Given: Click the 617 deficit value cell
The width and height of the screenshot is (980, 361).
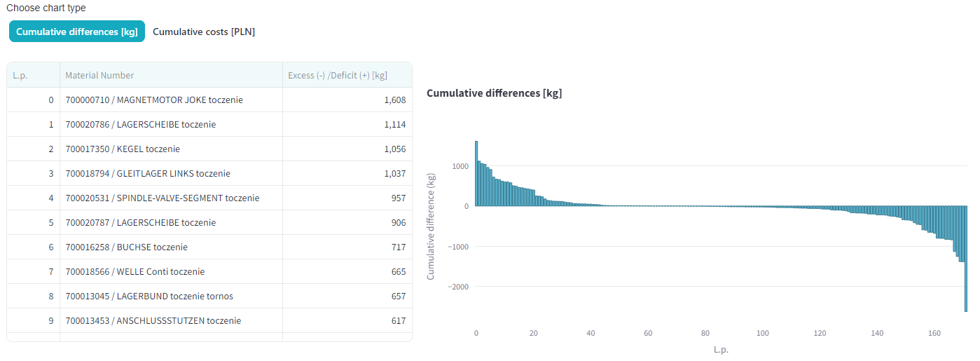Looking at the screenshot, I should [x=347, y=321].
